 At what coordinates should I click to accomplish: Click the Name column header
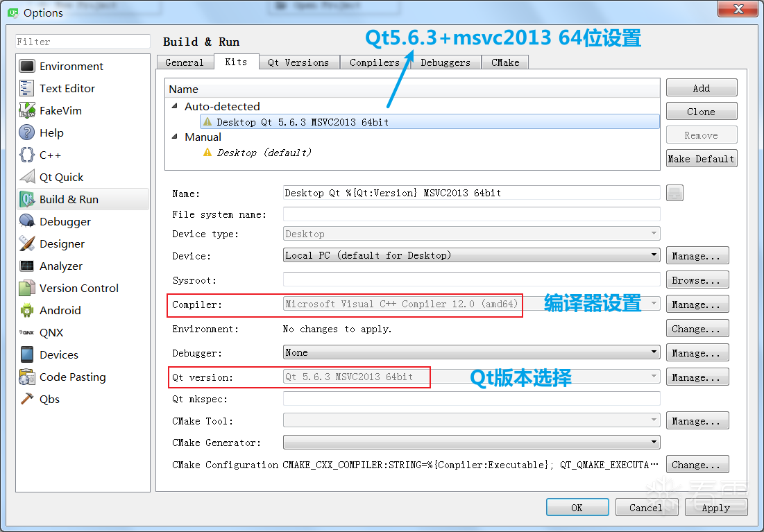click(412, 89)
